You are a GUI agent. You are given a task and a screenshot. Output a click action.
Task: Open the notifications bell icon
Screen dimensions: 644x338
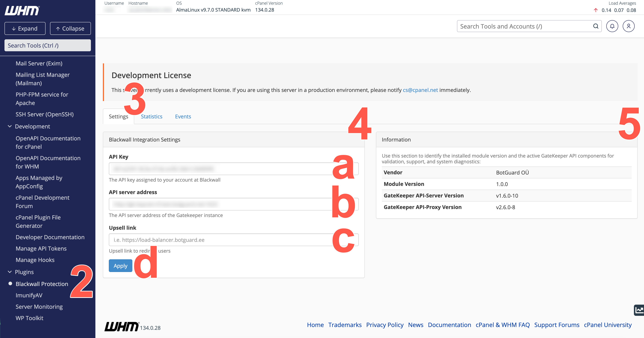tap(612, 26)
